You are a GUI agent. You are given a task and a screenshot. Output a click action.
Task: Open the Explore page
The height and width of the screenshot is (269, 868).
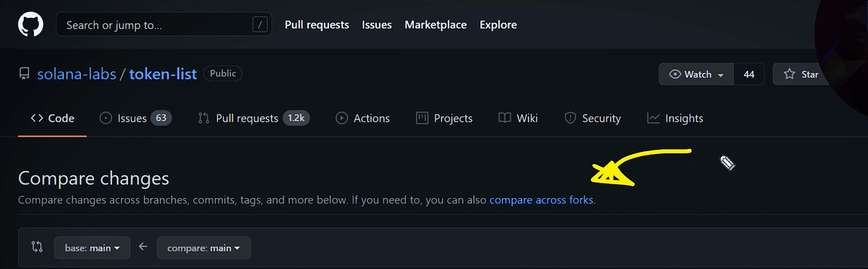click(498, 25)
